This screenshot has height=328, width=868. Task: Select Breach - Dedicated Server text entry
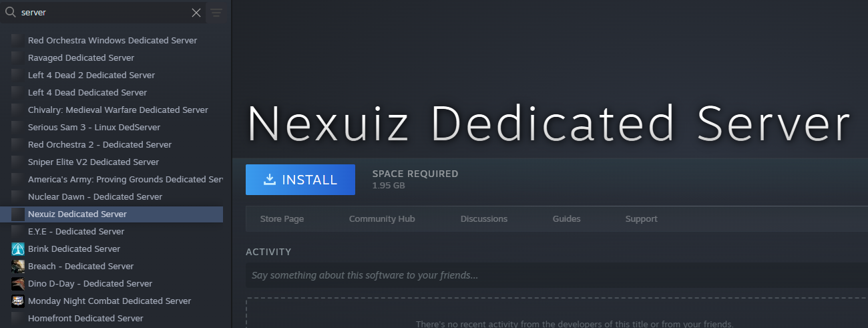[x=81, y=266]
